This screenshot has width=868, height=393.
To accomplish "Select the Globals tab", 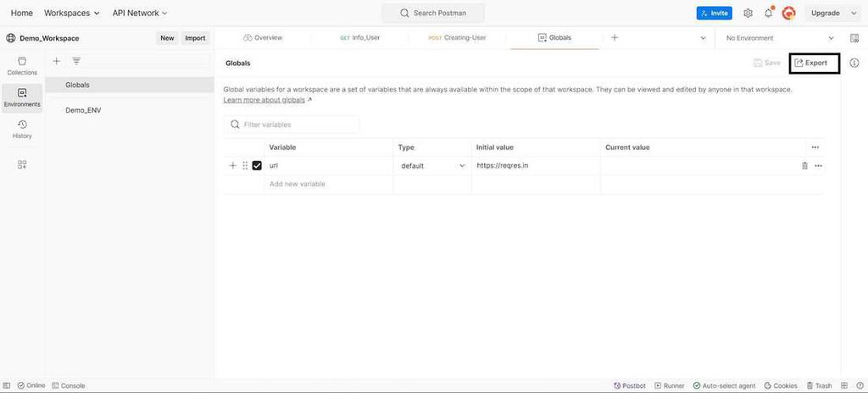I will [x=554, y=37].
